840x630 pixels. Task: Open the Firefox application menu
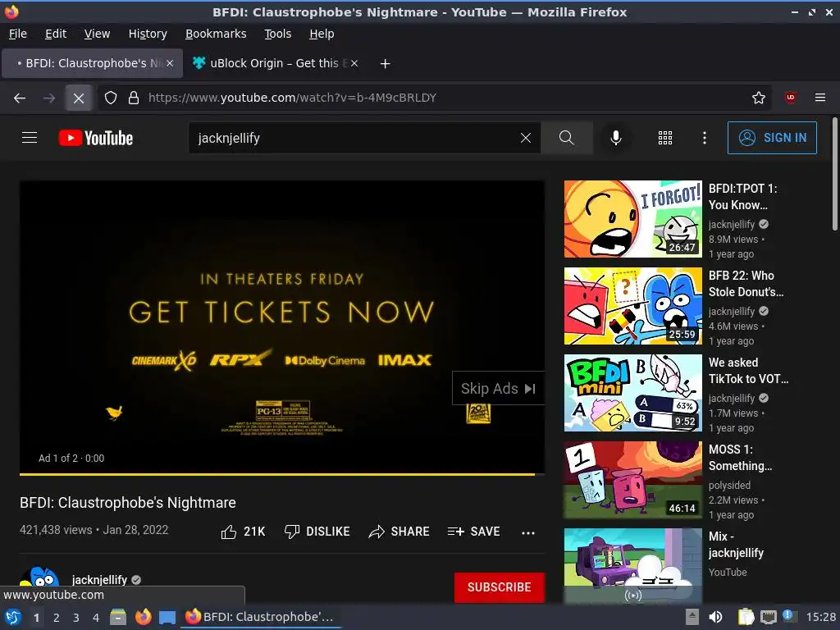(820, 98)
